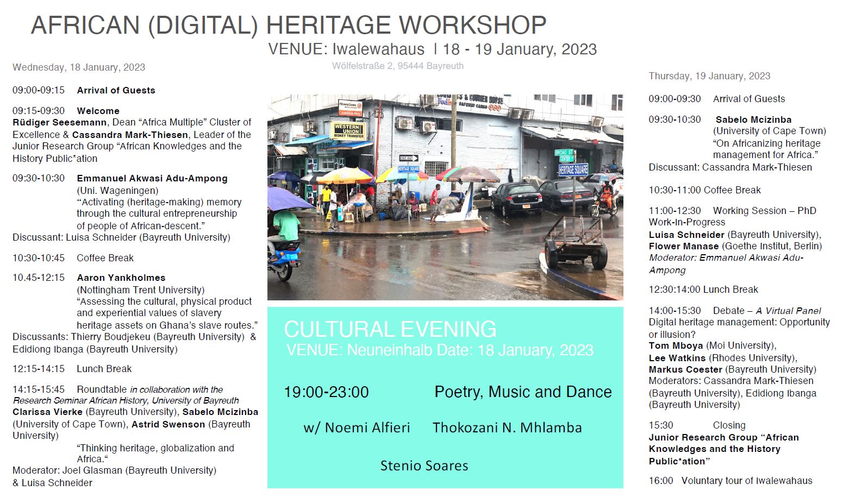Select the 12:15-14:15 Lunch Break entry
Screen dimensions: 868x497
coord(72,369)
